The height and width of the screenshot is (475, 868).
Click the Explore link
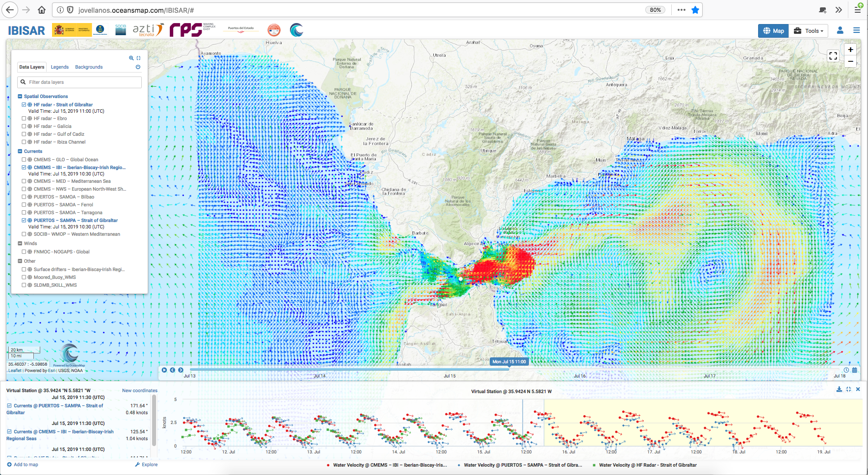tap(146, 465)
